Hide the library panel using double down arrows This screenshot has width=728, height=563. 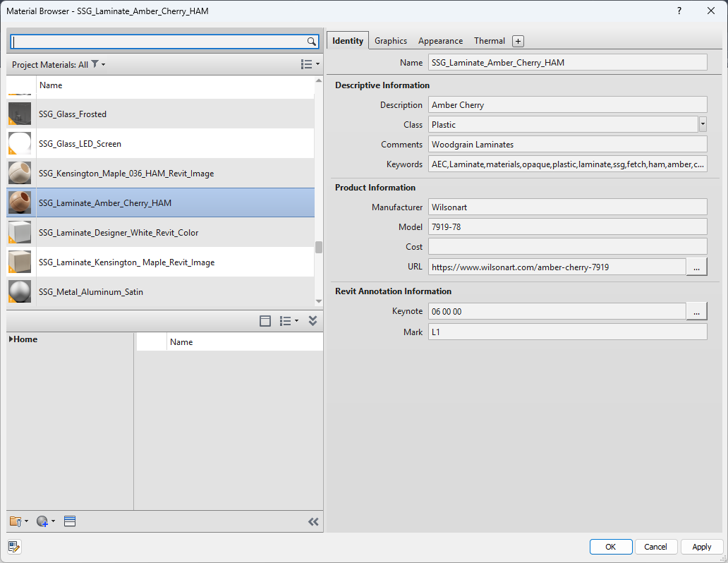coord(313,321)
